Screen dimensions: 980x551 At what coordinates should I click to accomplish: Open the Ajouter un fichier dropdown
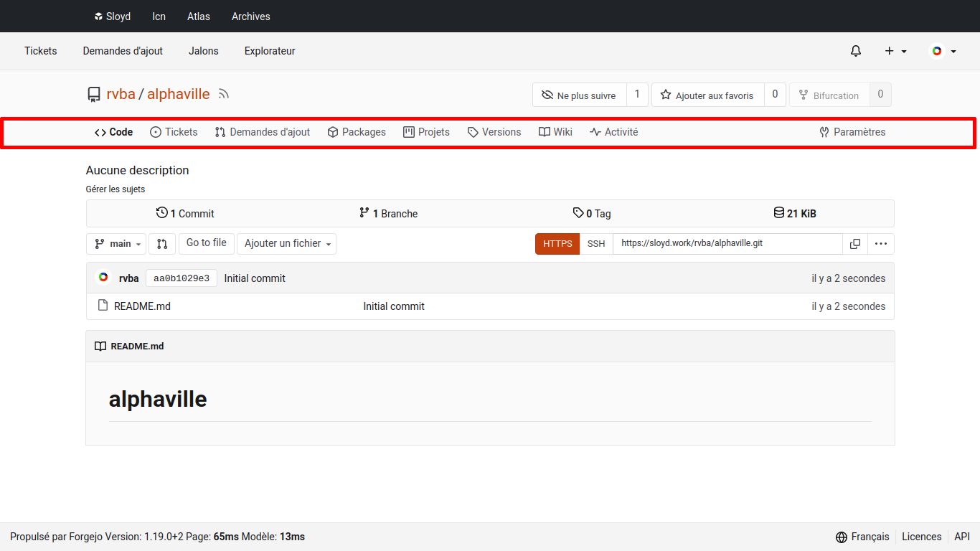tap(286, 244)
